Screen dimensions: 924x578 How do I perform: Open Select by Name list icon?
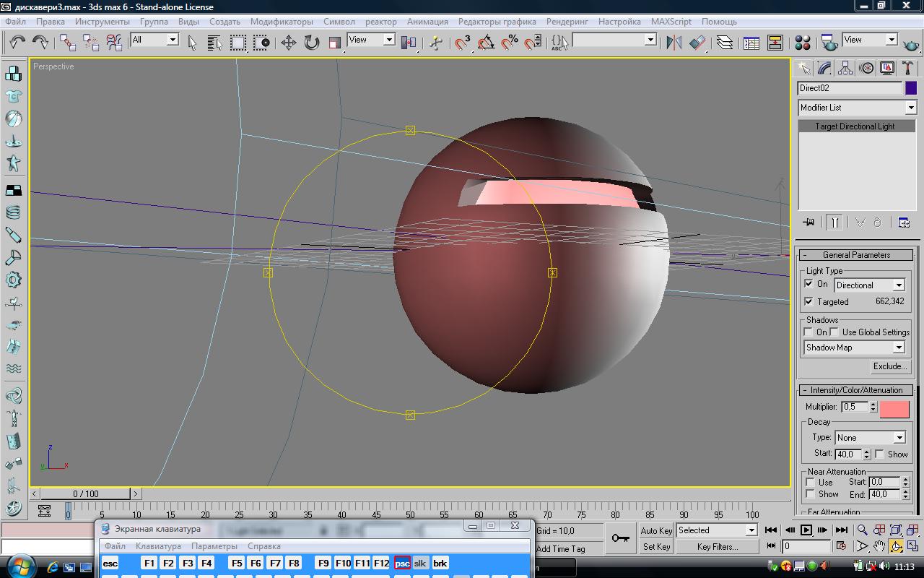[214, 43]
